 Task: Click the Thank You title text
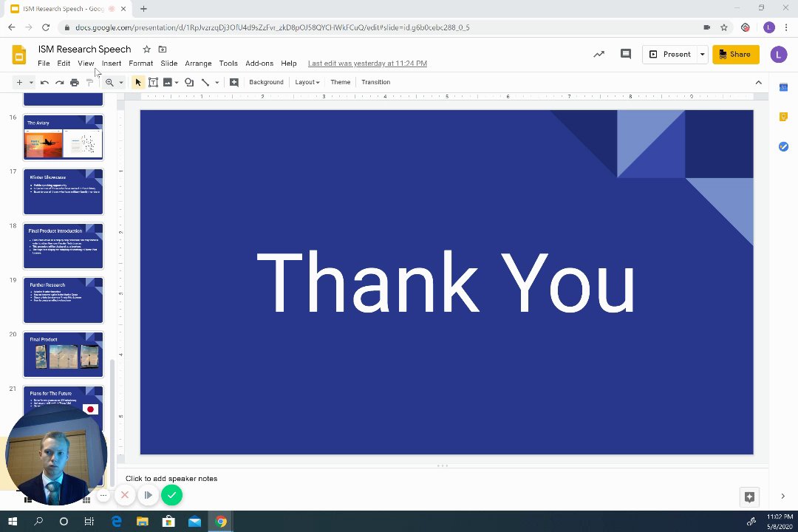(446, 282)
